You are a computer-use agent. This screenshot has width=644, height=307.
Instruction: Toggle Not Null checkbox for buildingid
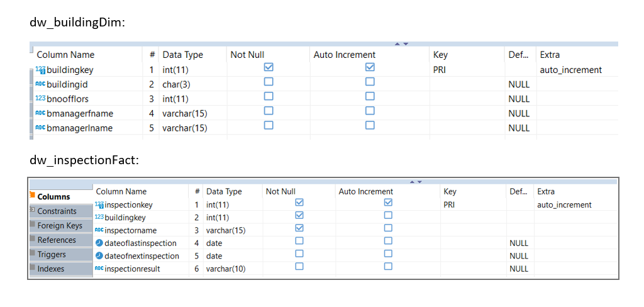[x=268, y=81]
